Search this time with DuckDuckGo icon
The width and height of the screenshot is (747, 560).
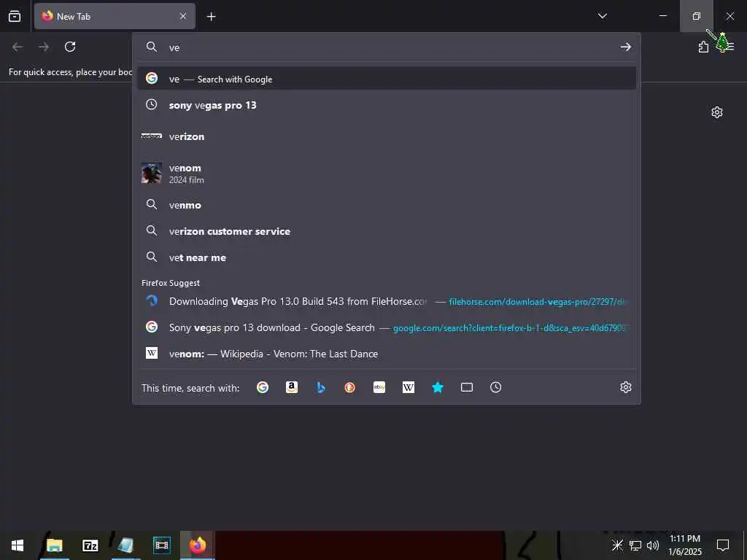349,388
